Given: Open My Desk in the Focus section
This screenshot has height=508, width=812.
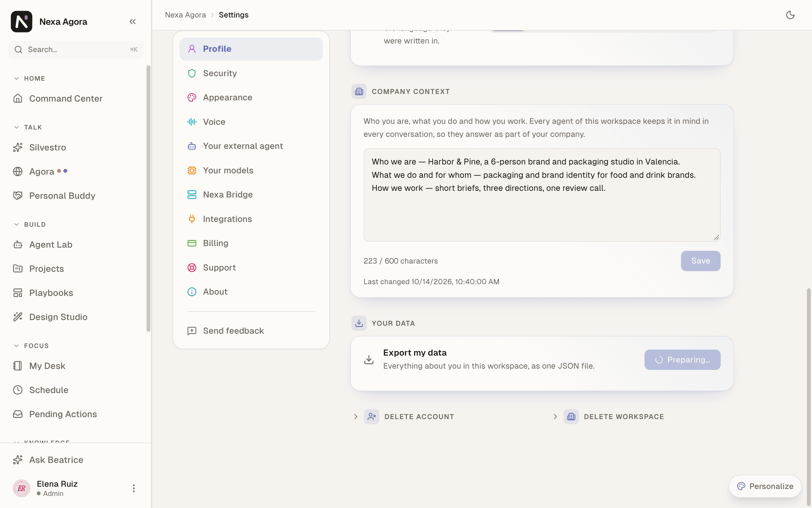Looking at the screenshot, I should [75, 366].
